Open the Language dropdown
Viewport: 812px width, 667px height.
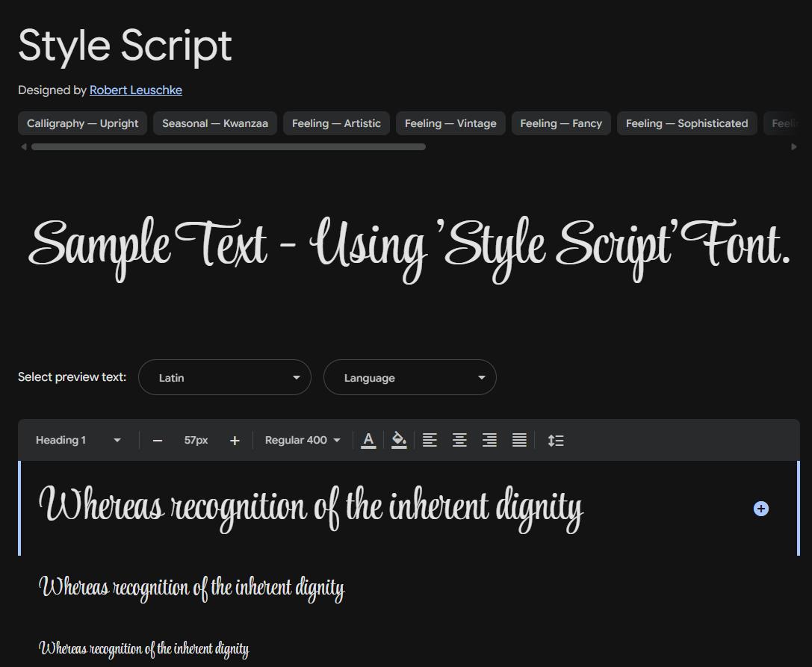click(409, 377)
